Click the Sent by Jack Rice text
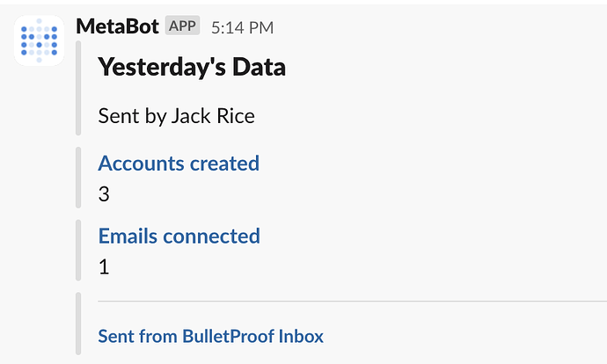Screen dimensions: 607x364 click(x=177, y=116)
